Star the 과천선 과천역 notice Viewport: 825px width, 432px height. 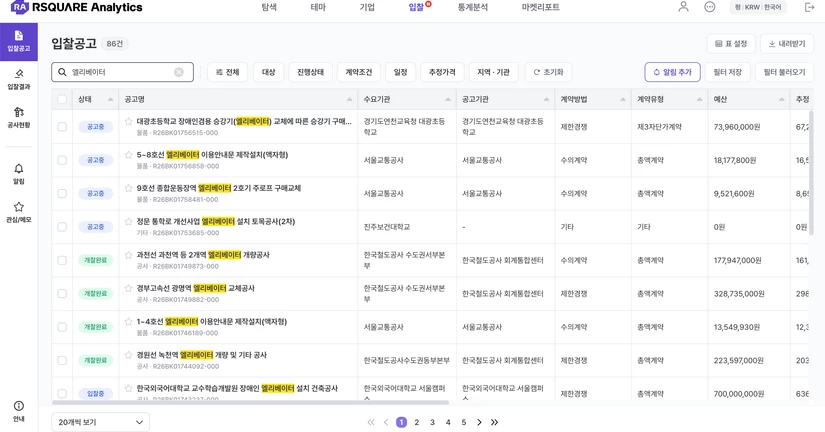point(128,255)
